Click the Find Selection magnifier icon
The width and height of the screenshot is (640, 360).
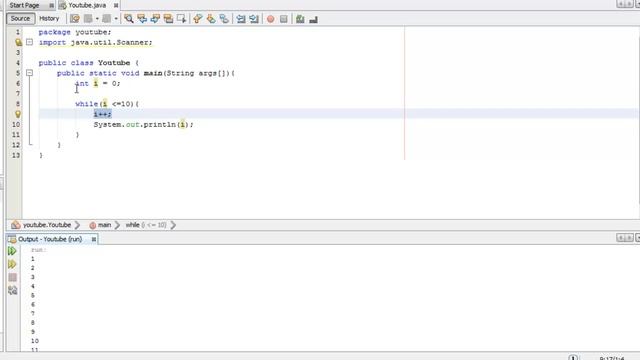point(129,19)
